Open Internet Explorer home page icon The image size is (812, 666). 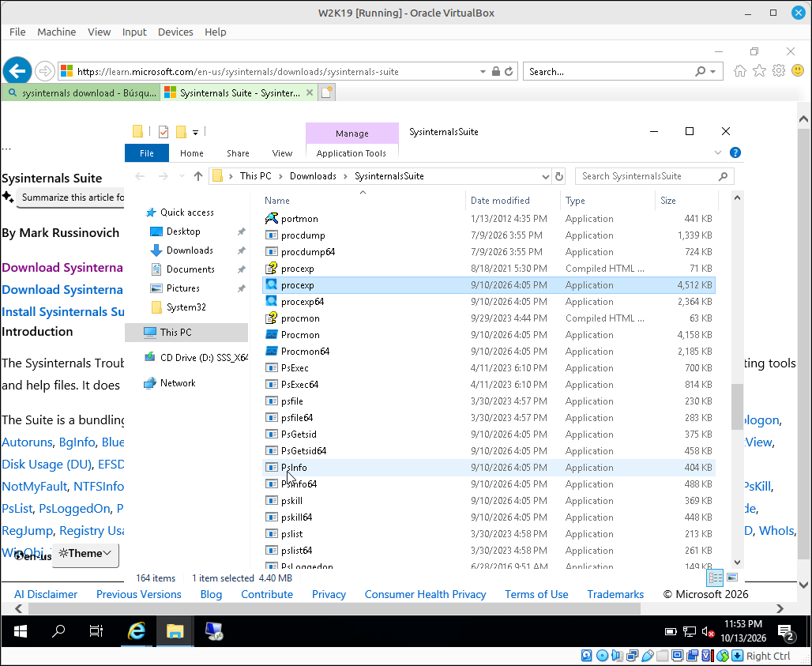(x=740, y=71)
